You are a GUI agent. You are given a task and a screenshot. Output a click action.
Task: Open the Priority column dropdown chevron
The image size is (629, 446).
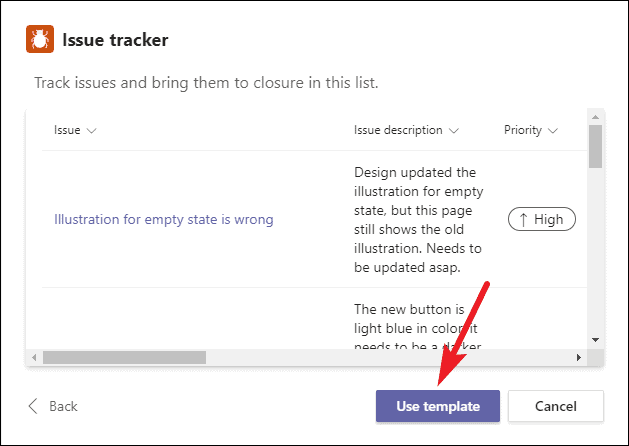pyautogui.click(x=553, y=131)
